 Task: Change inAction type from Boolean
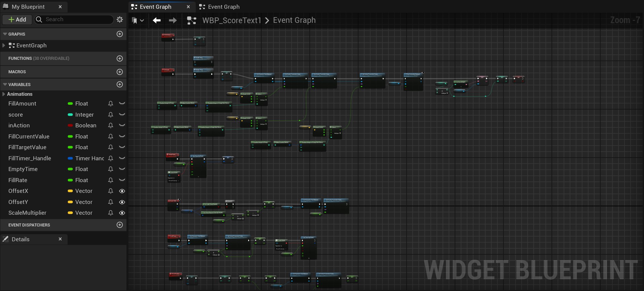pyautogui.click(x=86, y=125)
